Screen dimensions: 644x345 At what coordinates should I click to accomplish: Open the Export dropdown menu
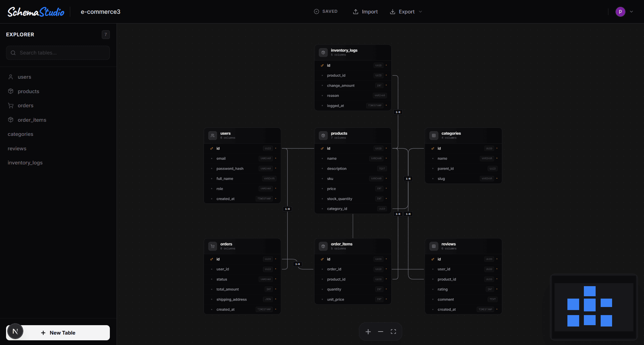pyautogui.click(x=406, y=11)
